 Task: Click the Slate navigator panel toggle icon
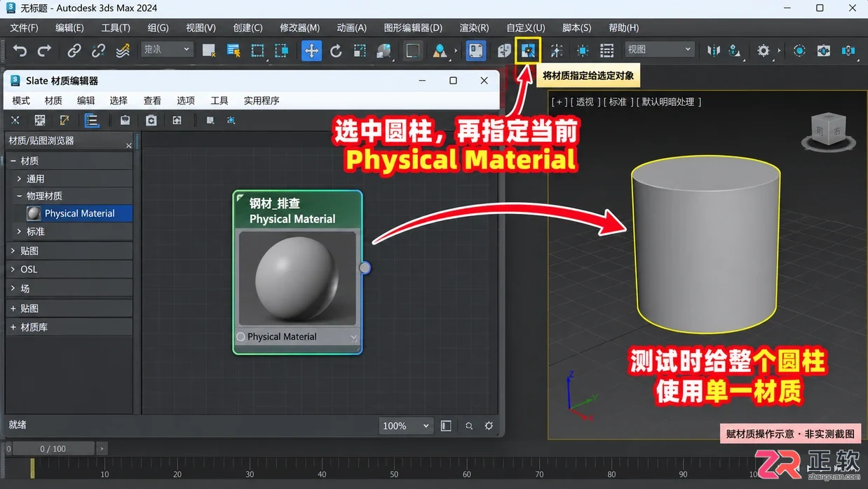[x=446, y=426]
